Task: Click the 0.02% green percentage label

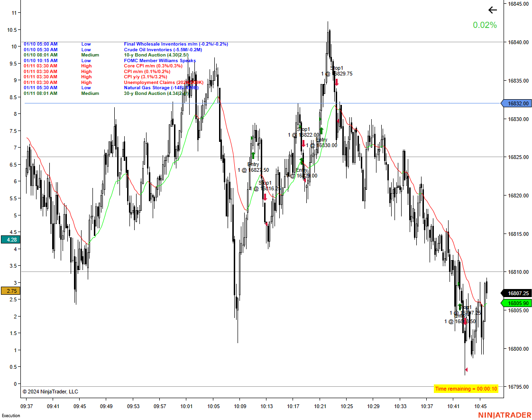Action: click(x=485, y=25)
